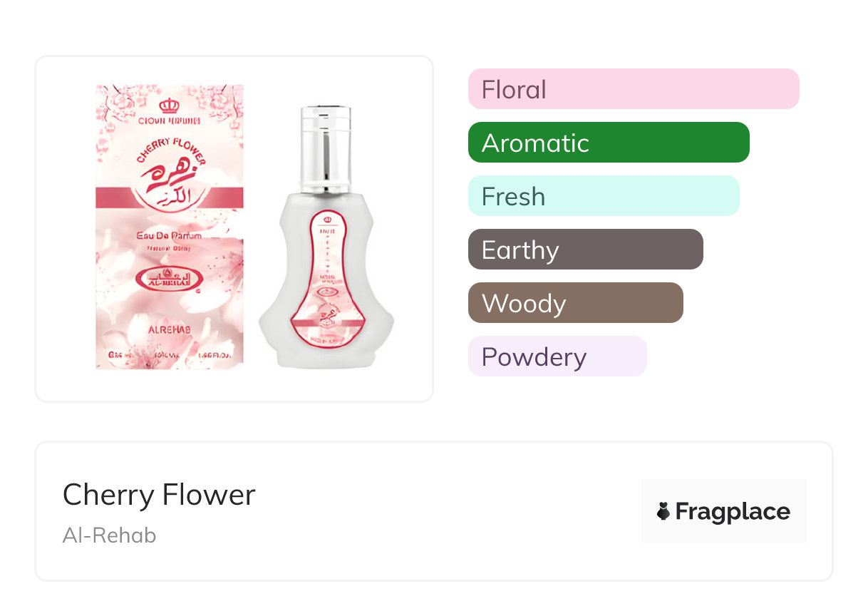868x616 pixels.
Task: Click the "Eau De Parfum" text on box
Action: 170,235
